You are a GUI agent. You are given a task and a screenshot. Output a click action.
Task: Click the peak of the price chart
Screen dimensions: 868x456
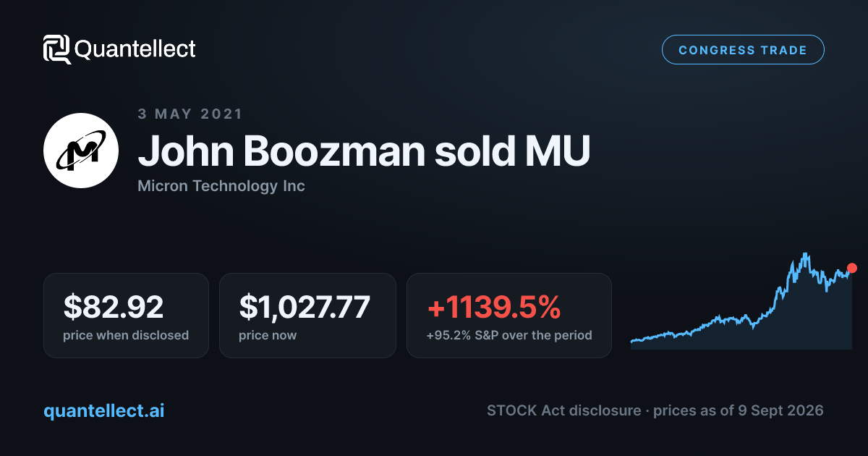coord(804,256)
